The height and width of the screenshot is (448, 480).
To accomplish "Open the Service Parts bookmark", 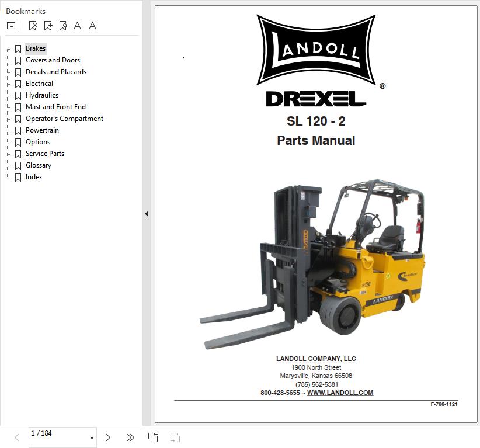I will [x=45, y=154].
